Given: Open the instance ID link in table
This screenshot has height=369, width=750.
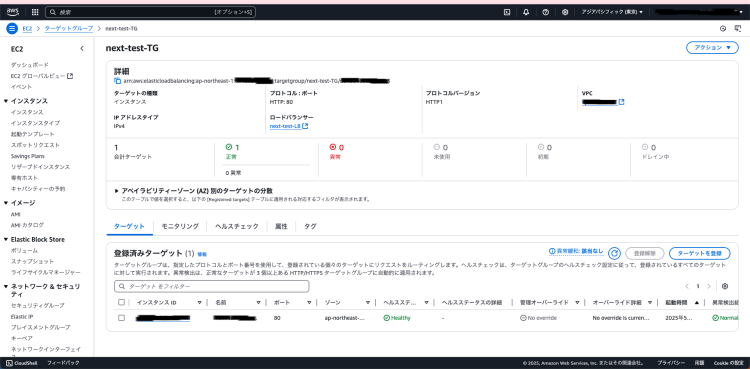Looking at the screenshot, I should 163,318.
